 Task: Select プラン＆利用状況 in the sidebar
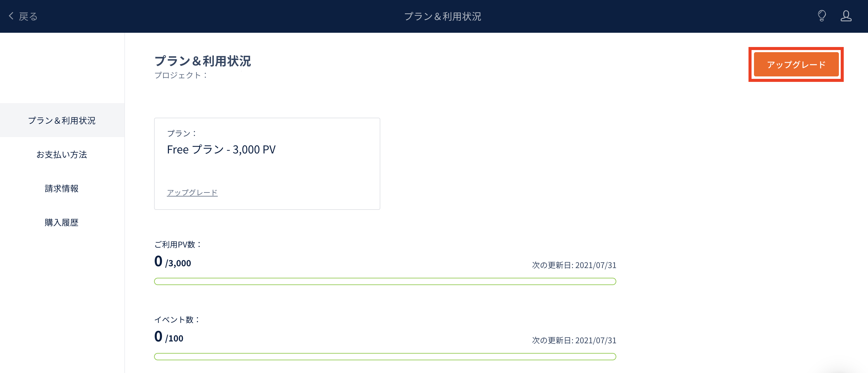(x=62, y=120)
